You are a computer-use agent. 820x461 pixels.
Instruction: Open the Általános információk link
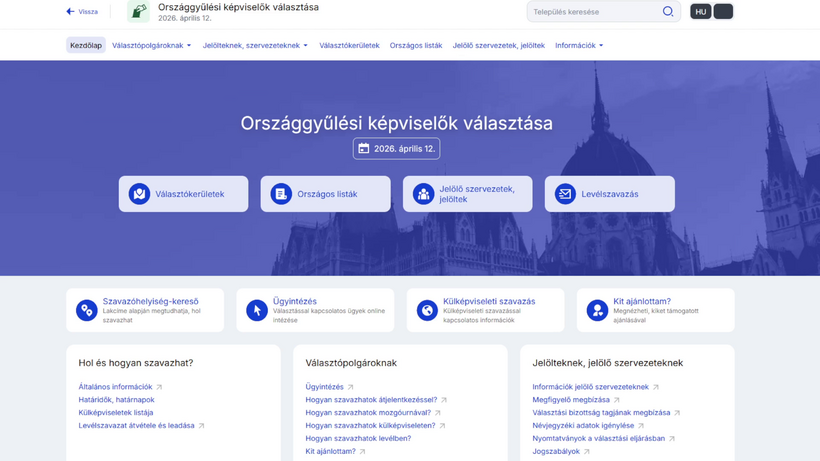pos(116,387)
